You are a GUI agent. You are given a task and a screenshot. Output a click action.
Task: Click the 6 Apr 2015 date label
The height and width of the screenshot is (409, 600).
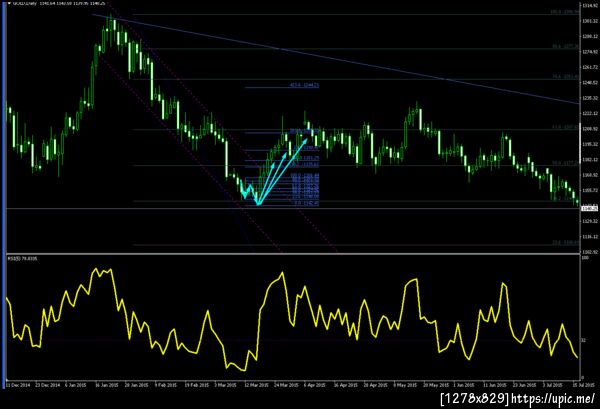[x=315, y=385]
